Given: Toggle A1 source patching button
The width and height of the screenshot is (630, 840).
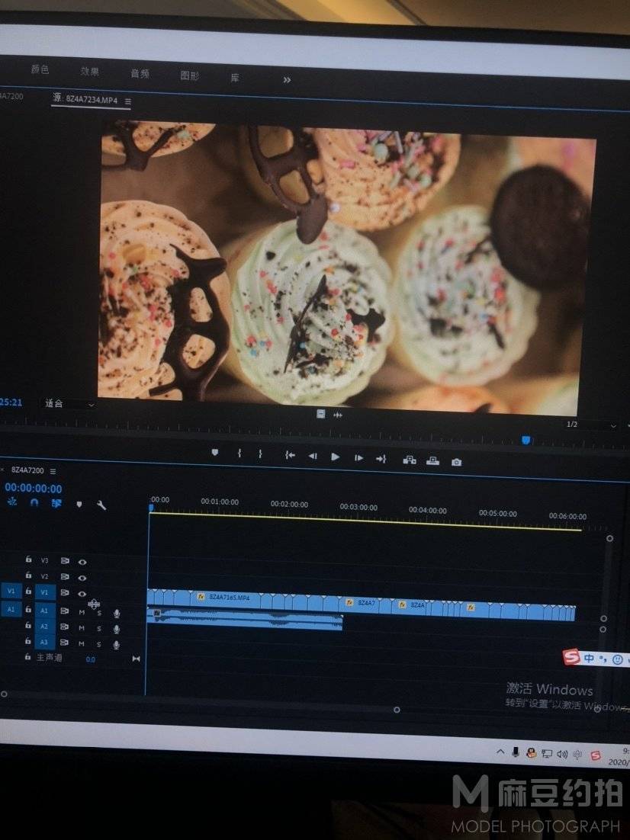Looking at the screenshot, I should click(11, 609).
